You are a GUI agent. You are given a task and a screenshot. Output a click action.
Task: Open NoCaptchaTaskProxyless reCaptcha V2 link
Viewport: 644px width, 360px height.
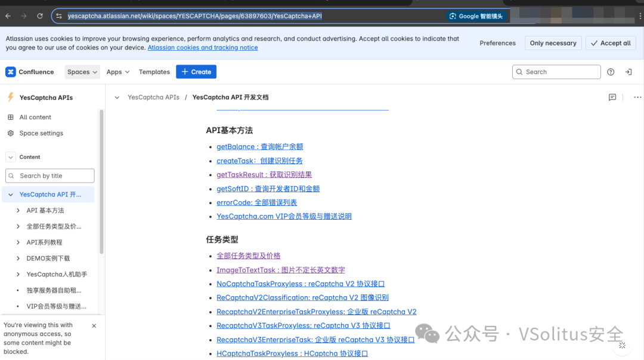coord(301,284)
